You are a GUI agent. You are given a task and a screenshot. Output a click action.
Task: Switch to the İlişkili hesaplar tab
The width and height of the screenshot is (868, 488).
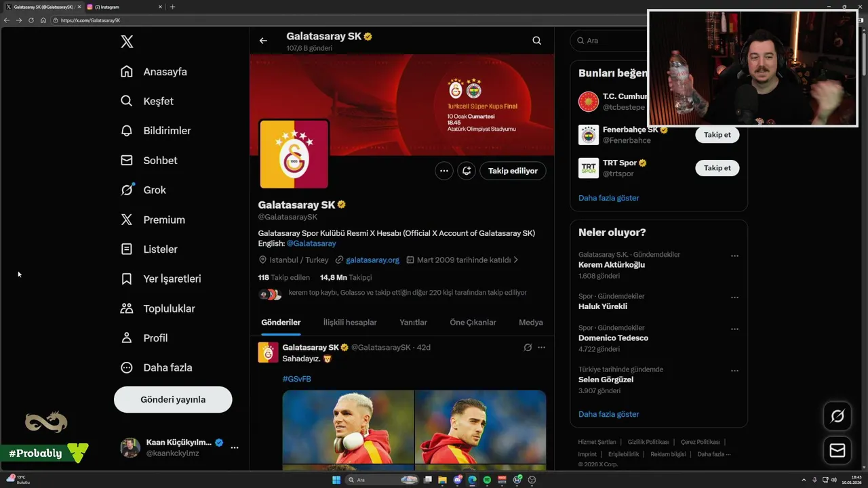[350, 323]
